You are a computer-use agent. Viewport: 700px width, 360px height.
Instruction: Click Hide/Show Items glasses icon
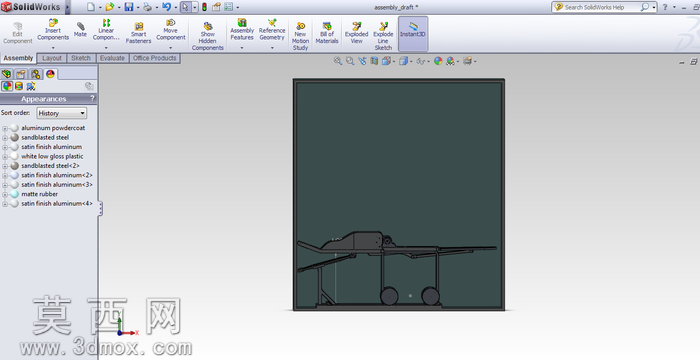coord(420,61)
